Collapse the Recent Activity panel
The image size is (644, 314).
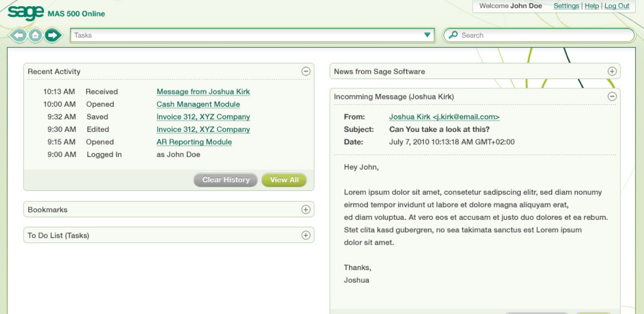point(306,71)
